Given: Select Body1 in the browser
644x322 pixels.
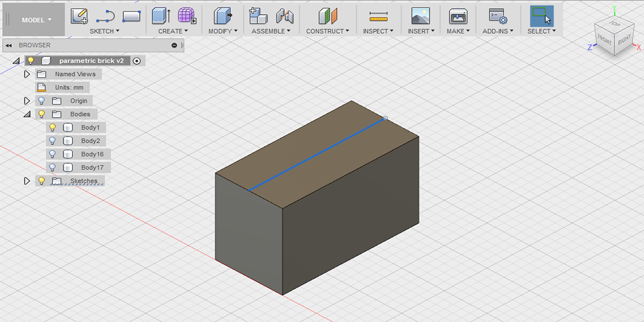Looking at the screenshot, I should [91, 127].
